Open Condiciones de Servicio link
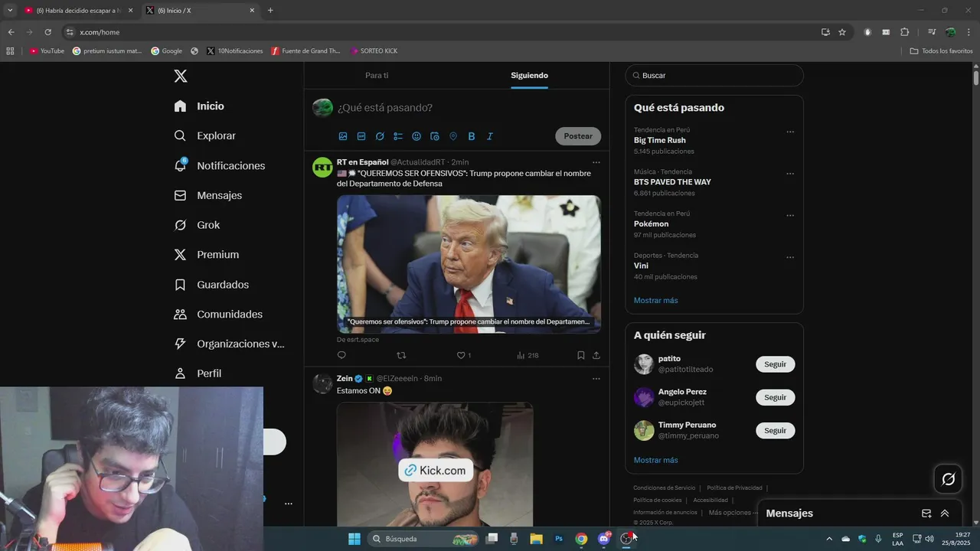The height and width of the screenshot is (551, 980). click(664, 487)
